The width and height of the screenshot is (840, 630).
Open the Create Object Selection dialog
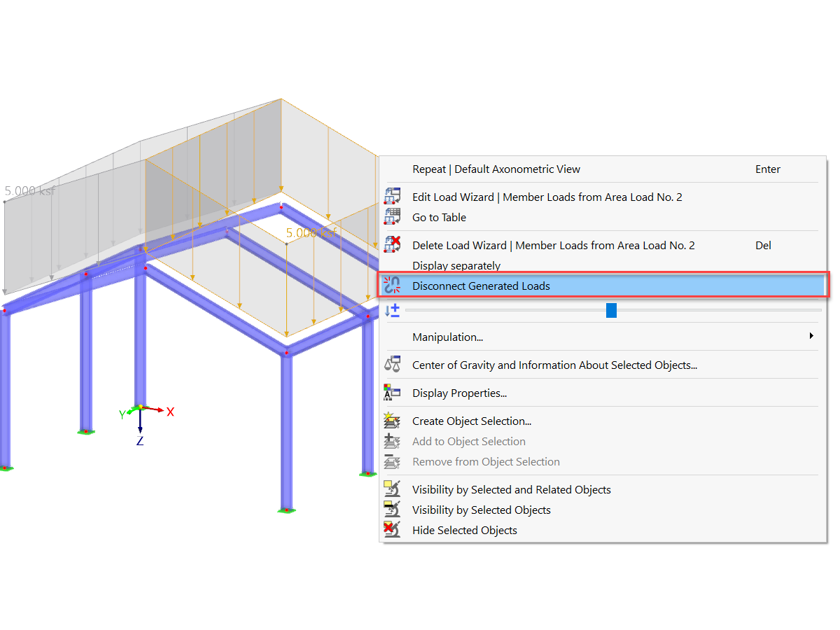pos(471,421)
